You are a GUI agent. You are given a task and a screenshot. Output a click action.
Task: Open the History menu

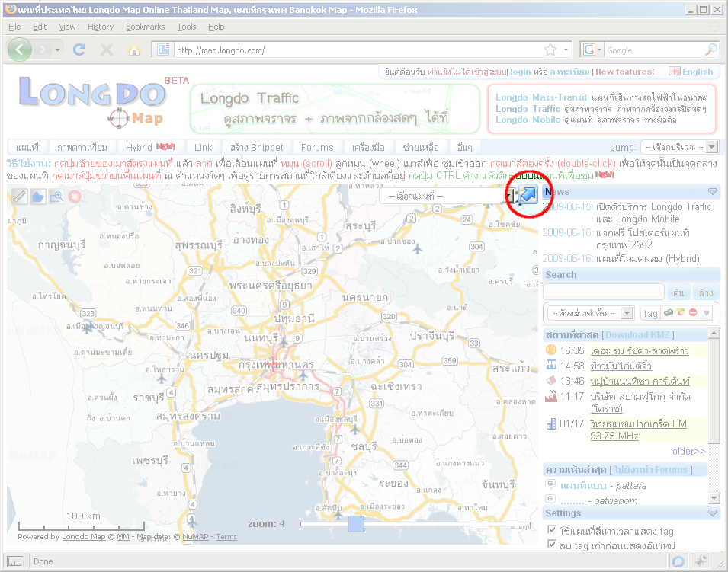click(101, 27)
